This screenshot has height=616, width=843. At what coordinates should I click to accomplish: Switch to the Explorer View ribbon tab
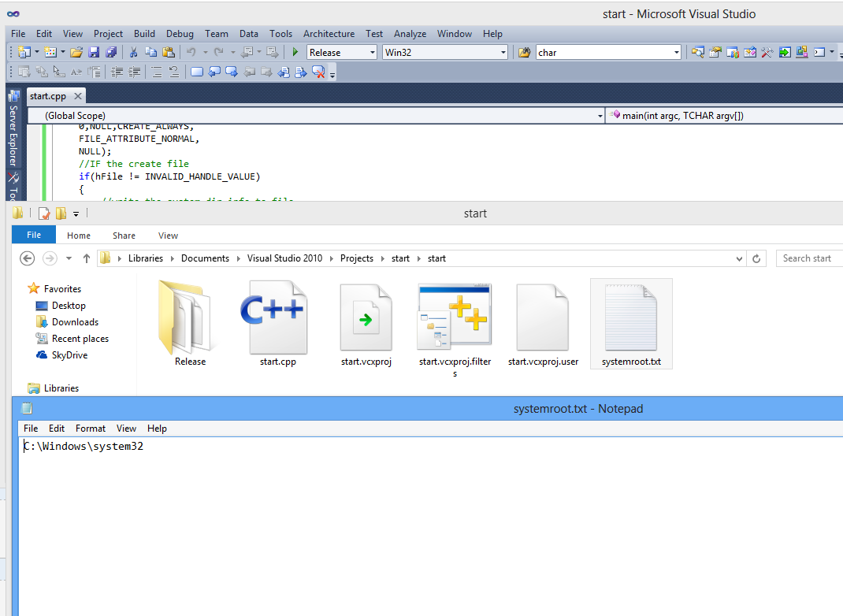click(168, 236)
